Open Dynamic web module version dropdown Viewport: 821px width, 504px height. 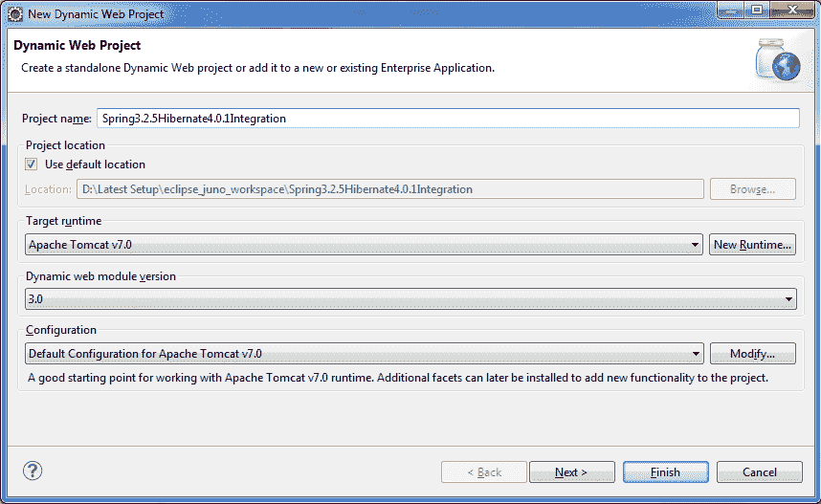click(411, 299)
